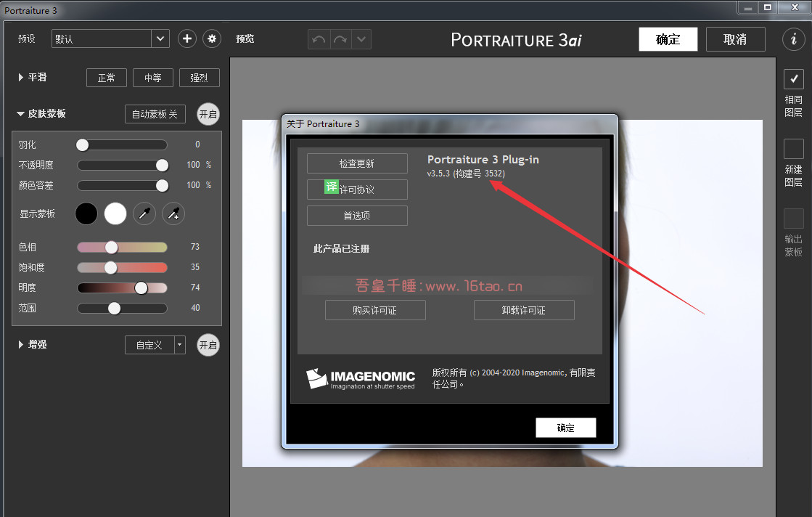Viewport: 812px width, 517px height.
Task: Toggle the 相同图层 checkbox
Action: [x=793, y=78]
